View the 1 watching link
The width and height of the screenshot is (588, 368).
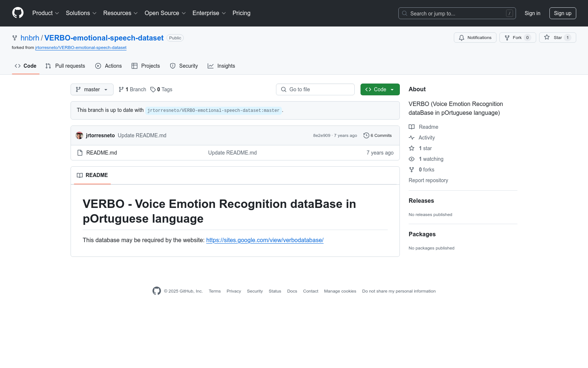(x=426, y=159)
